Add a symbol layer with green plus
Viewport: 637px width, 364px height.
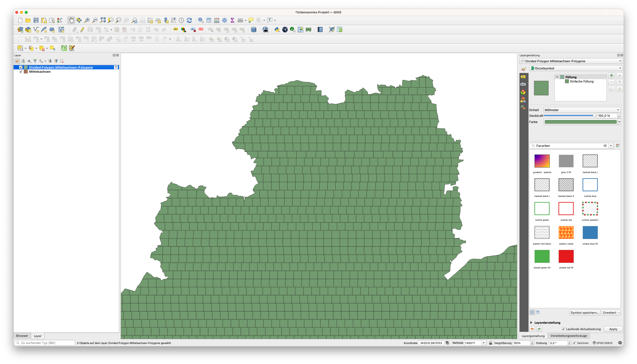point(611,75)
